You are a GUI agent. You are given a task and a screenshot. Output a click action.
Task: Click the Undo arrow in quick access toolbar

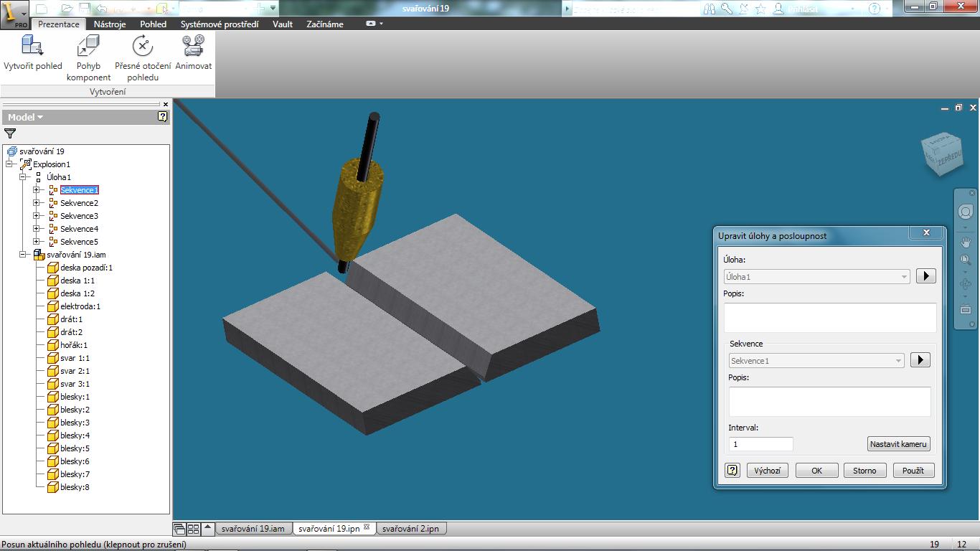(x=102, y=9)
